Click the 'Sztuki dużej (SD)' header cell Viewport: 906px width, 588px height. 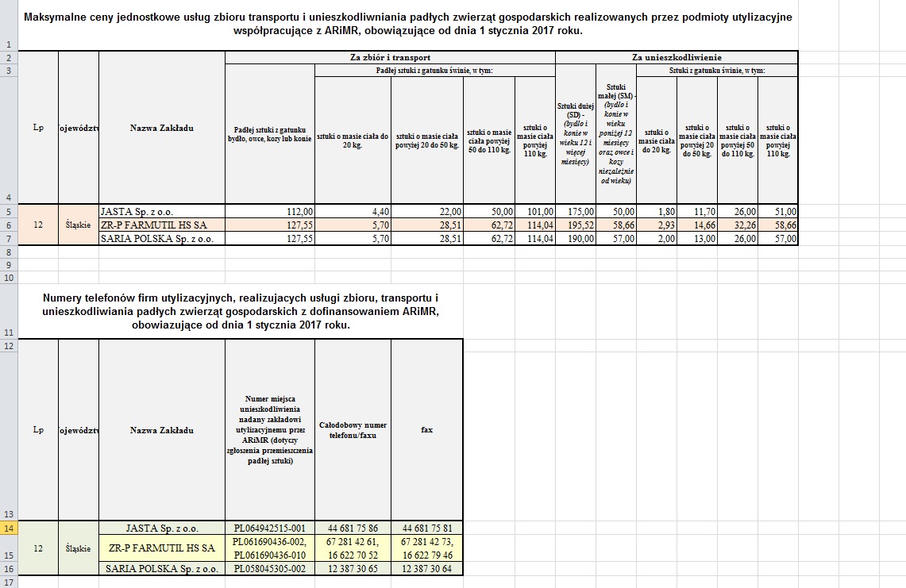[x=576, y=133]
